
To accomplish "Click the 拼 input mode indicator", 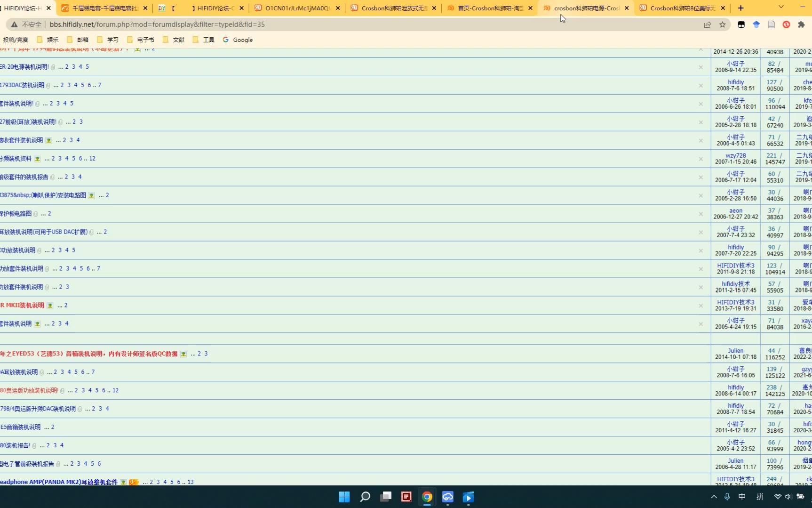I will (x=760, y=497).
